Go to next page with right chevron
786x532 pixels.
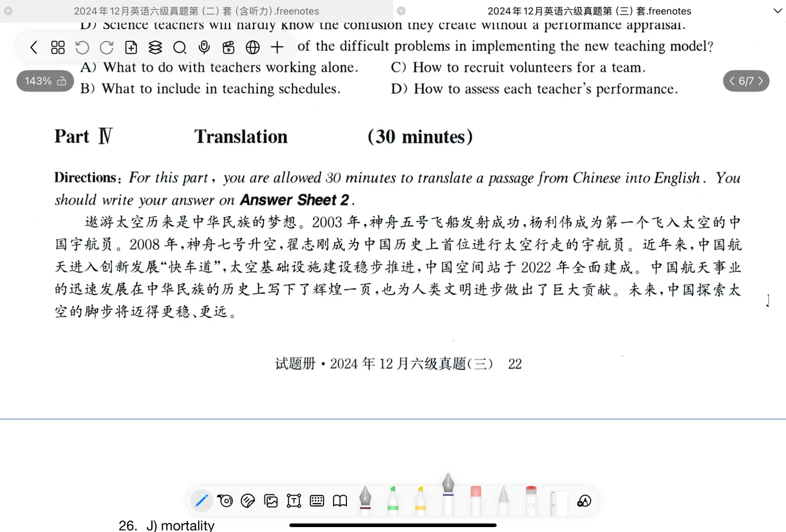761,81
